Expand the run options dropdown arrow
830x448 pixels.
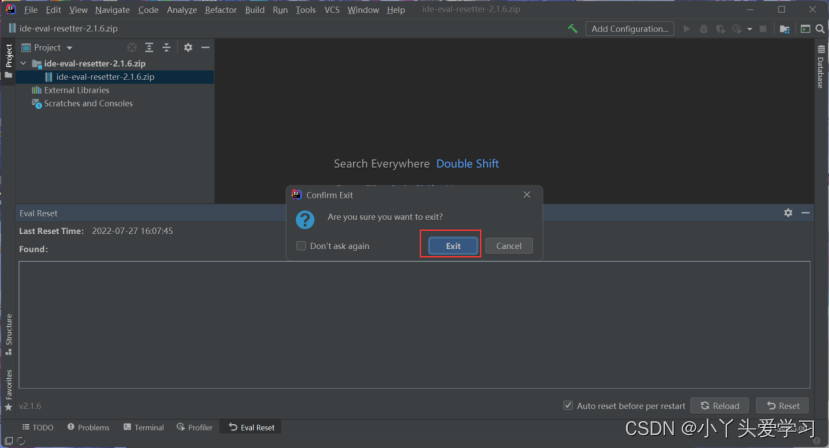750,29
